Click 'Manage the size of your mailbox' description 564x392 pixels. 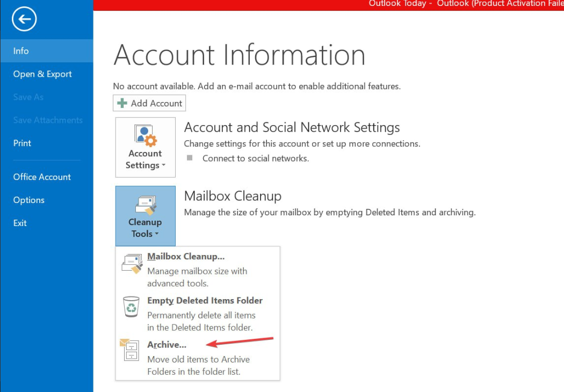point(330,212)
